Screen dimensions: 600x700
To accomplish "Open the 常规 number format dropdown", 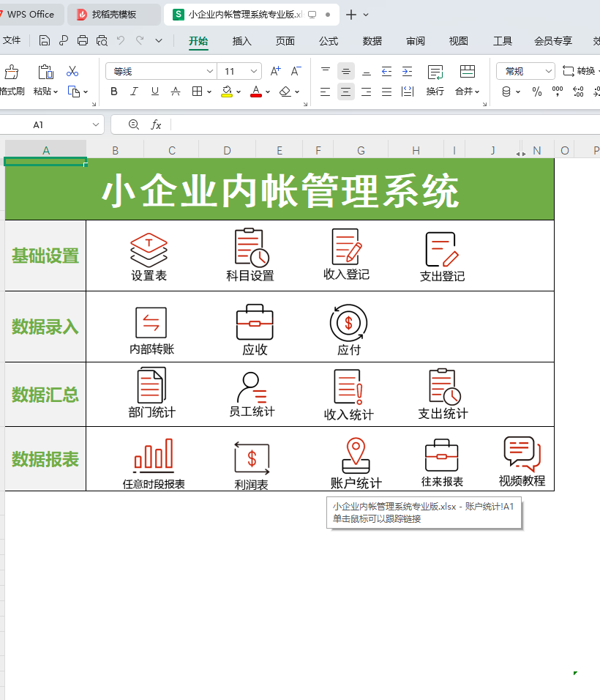I will [x=525, y=71].
